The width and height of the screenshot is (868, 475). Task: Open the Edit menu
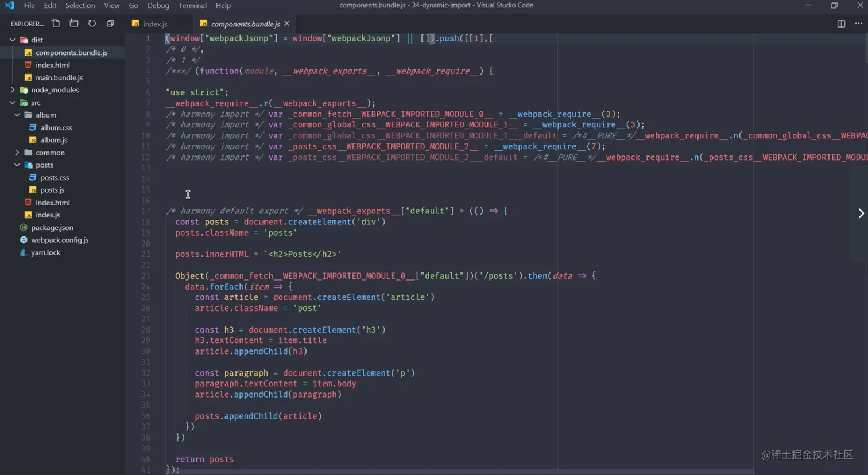[50, 5]
